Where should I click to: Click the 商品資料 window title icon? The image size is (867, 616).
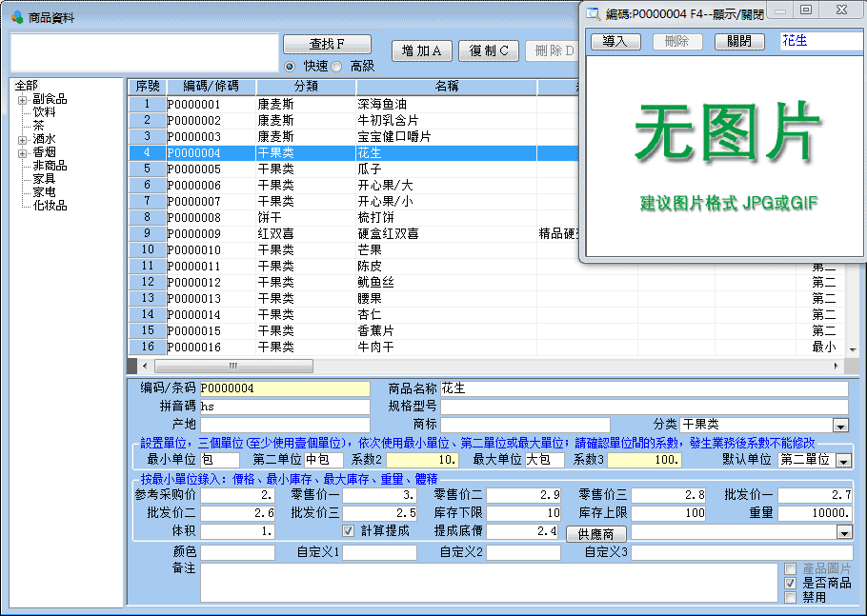coord(16,17)
